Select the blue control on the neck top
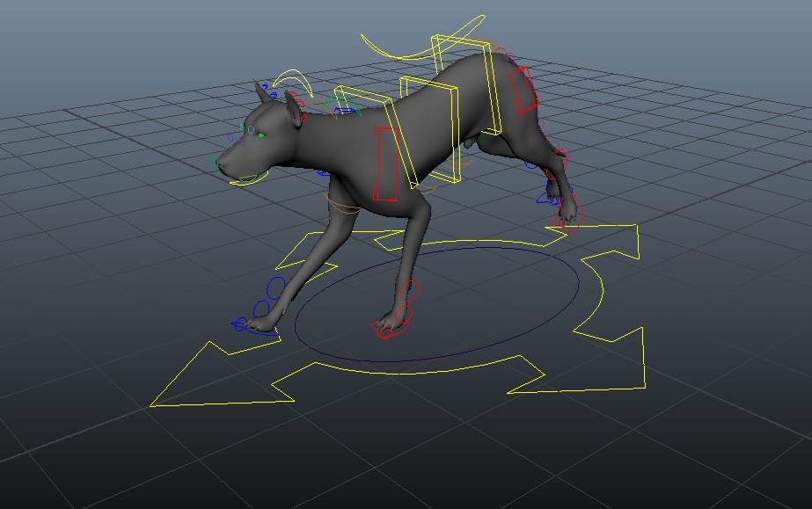Viewport: 812px width, 509px height. click(x=344, y=111)
